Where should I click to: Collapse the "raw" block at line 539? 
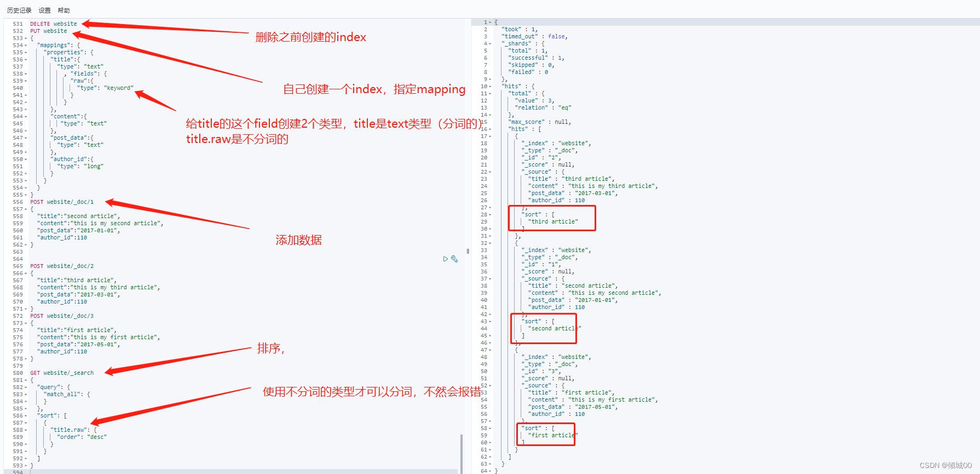point(26,81)
